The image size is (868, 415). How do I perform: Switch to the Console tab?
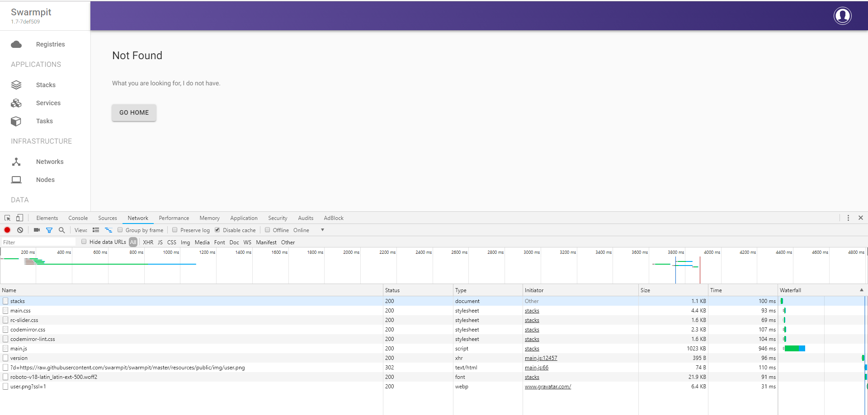coord(78,218)
